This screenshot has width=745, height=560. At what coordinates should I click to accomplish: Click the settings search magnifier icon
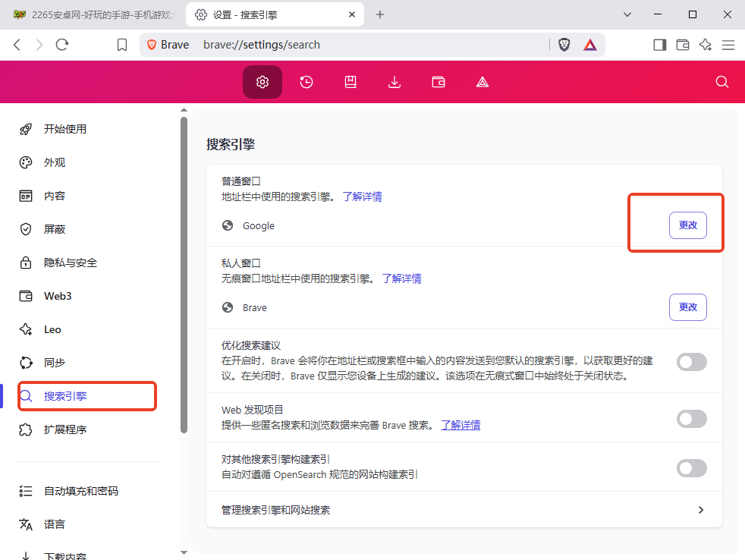(x=722, y=82)
